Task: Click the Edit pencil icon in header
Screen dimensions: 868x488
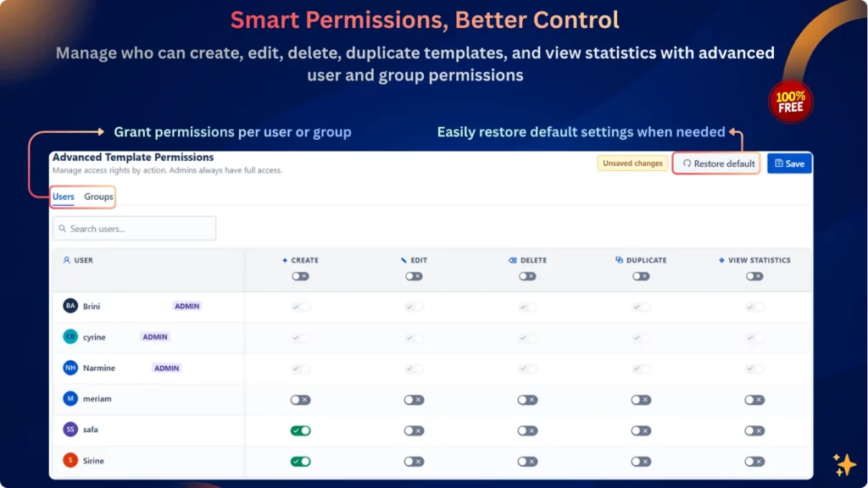Action: 403,260
